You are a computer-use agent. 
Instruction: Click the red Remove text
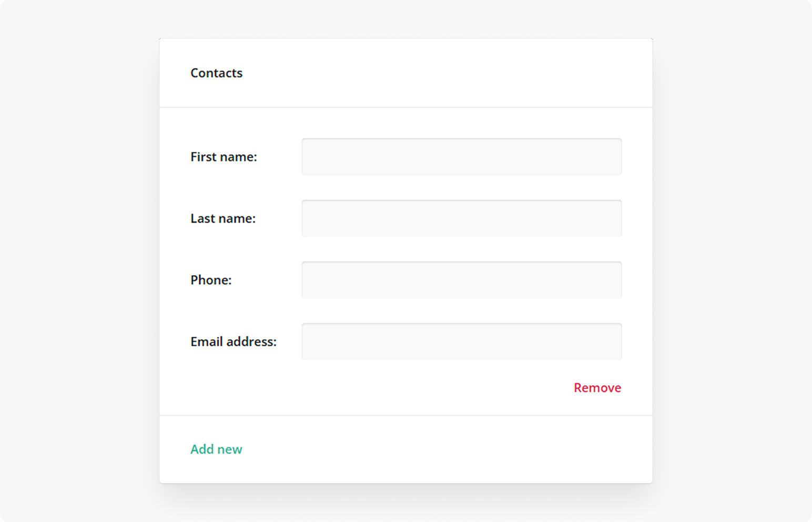pos(597,388)
